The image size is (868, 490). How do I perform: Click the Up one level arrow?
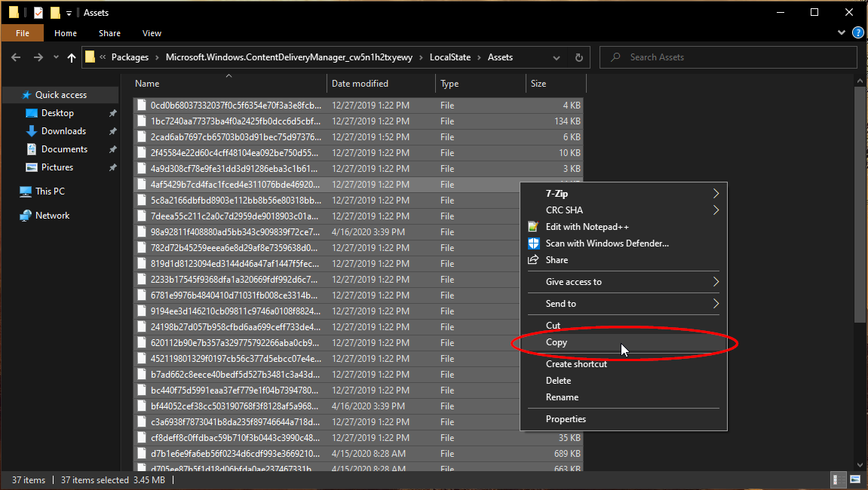(x=72, y=57)
